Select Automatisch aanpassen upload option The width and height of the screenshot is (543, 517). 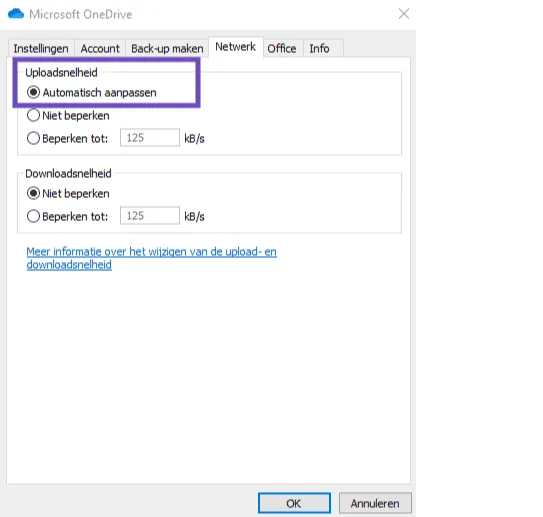click(x=91, y=92)
